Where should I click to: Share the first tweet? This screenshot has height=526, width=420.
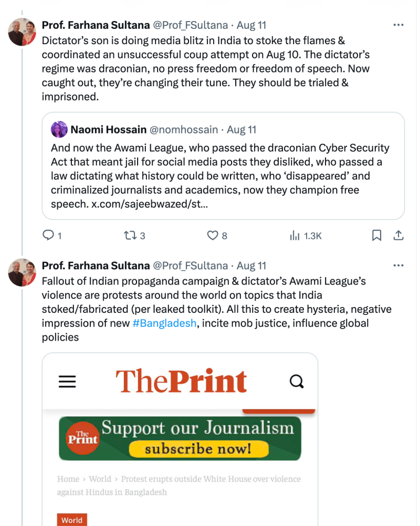pos(398,235)
